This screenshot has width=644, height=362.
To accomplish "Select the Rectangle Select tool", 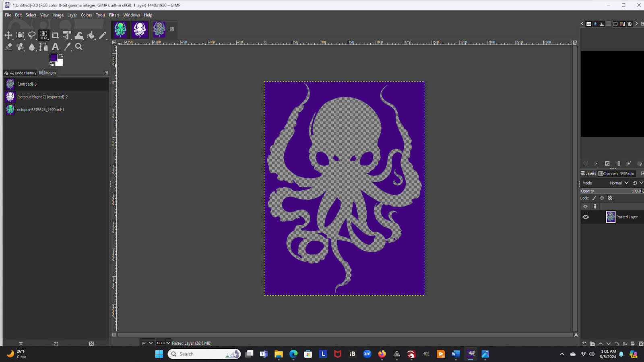I will [x=20, y=35].
